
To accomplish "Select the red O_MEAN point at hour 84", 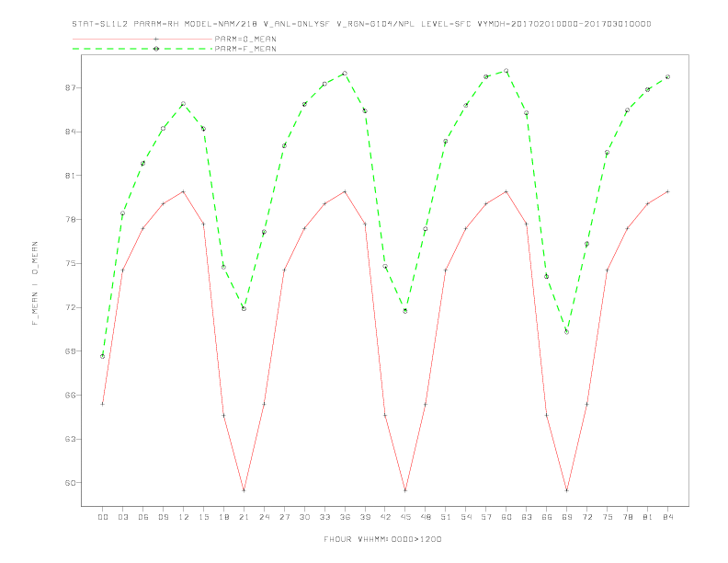I will pos(667,191).
